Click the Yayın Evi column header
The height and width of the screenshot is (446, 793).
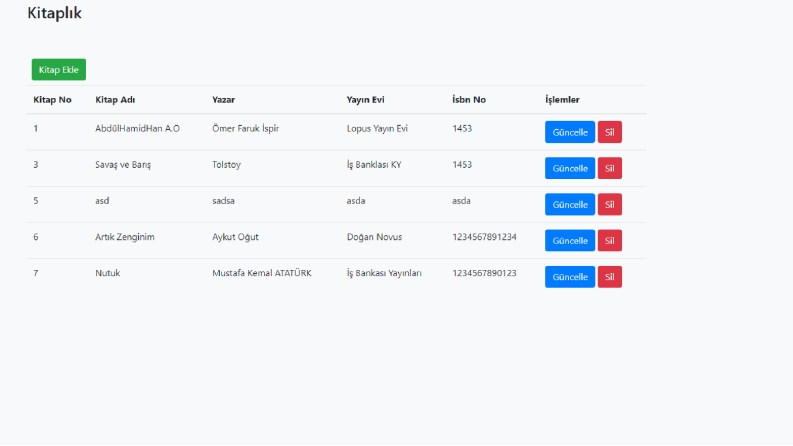[365, 100]
